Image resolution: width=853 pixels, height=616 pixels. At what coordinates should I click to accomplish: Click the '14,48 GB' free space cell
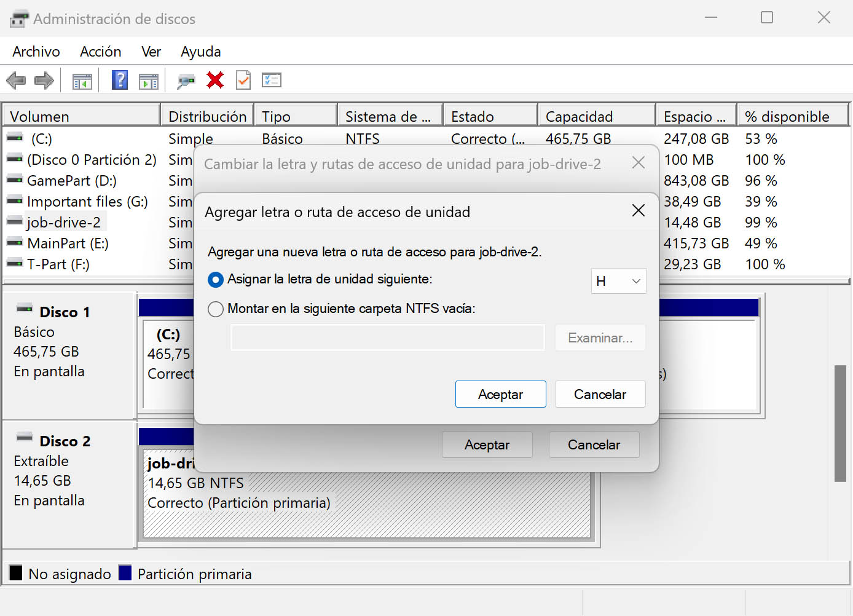coord(693,223)
